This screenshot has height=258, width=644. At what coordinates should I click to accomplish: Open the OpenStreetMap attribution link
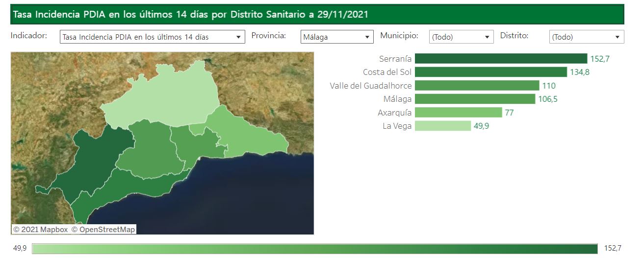point(103,230)
